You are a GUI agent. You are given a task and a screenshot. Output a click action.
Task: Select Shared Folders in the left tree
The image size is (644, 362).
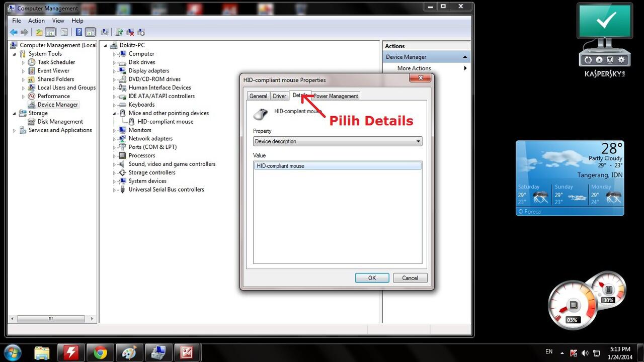coord(56,79)
